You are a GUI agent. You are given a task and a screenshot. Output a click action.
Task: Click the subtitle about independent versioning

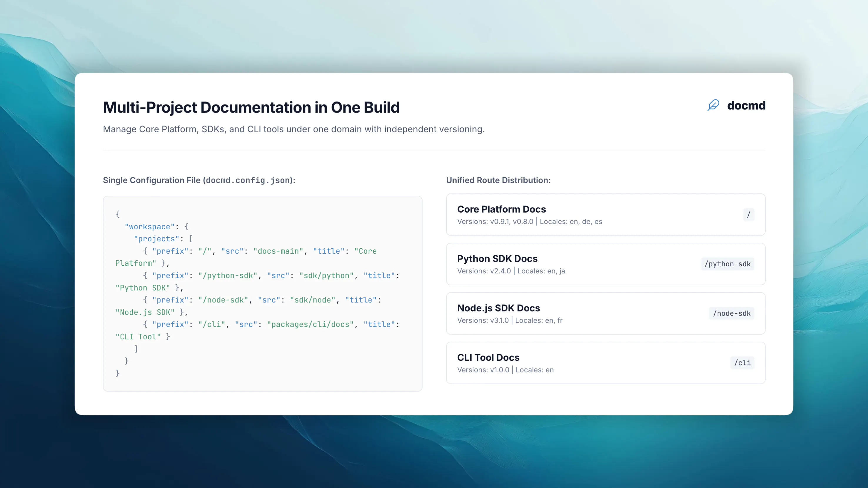(x=294, y=129)
